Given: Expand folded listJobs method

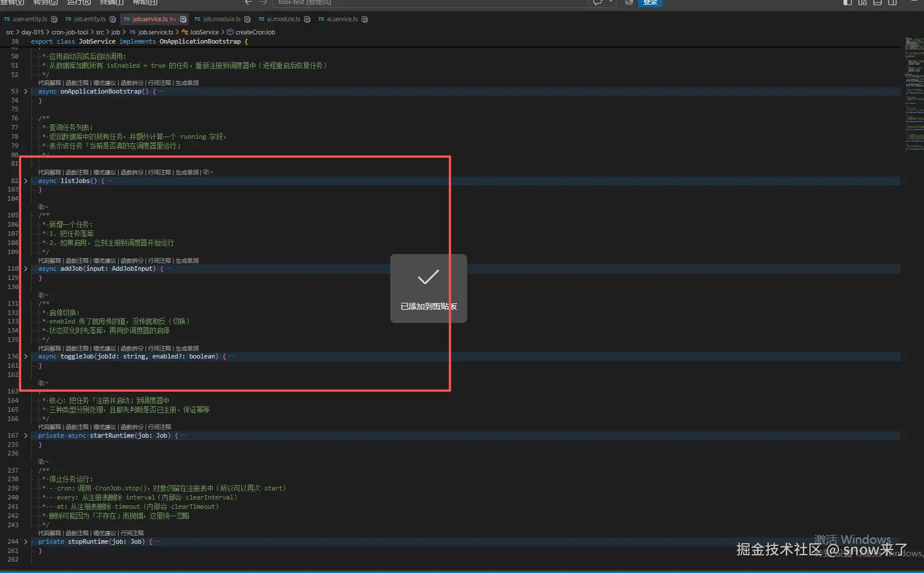Looking at the screenshot, I should tap(26, 181).
